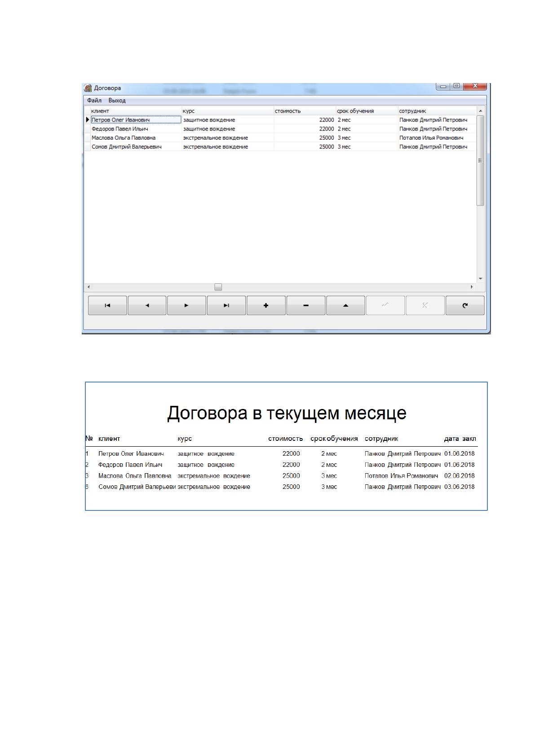
Task: Delete current record with minus button
Action: [306, 305]
